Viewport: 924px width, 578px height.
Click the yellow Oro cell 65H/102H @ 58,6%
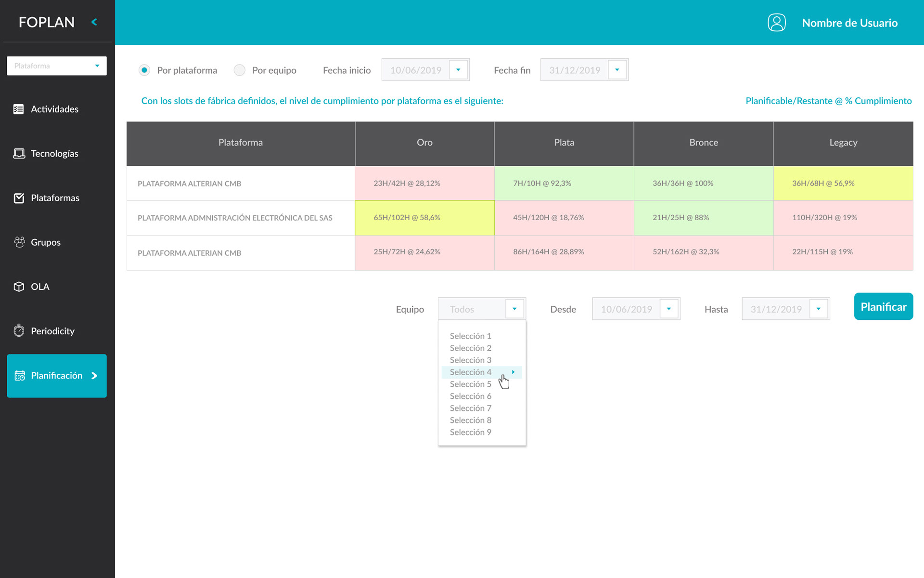tap(424, 218)
